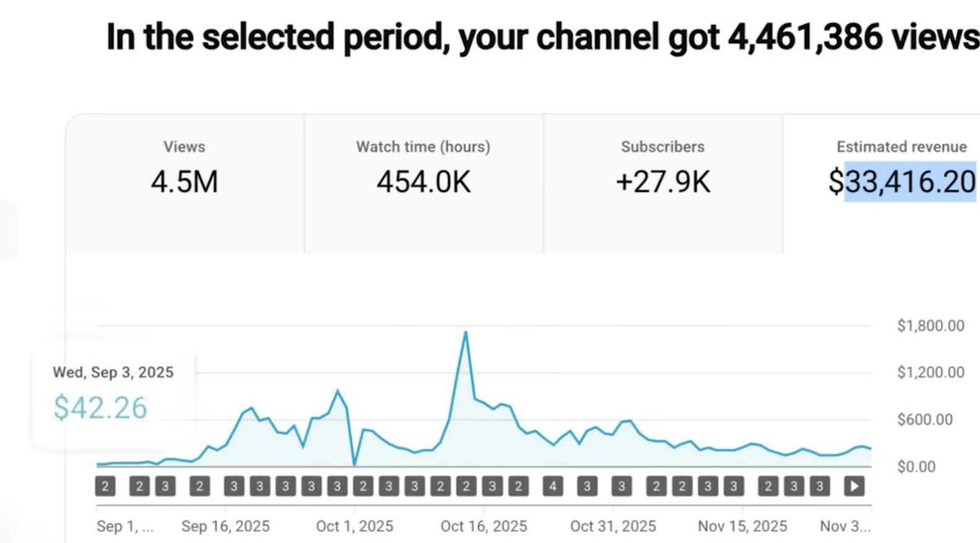This screenshot has height=543, width=980.
Task: Click the 4,461,386 views headline text
Action: (x=853, y=37)
